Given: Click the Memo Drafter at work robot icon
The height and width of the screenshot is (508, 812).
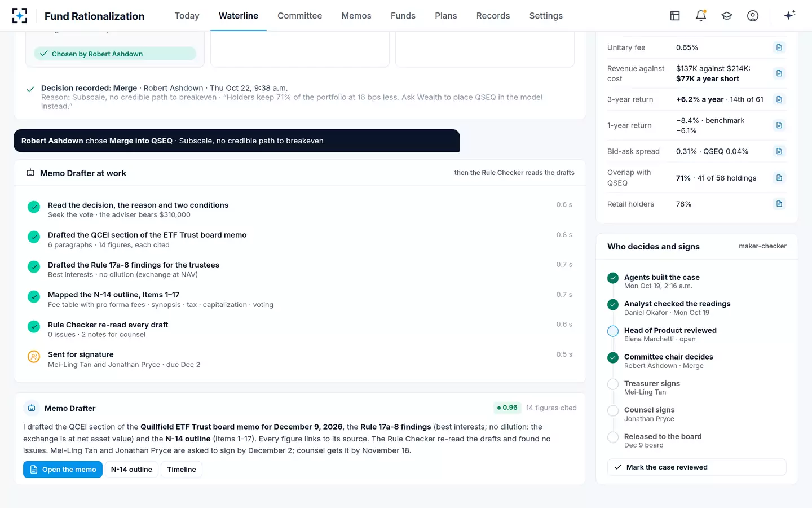Looking at the screenshot, I should point(30,173).
